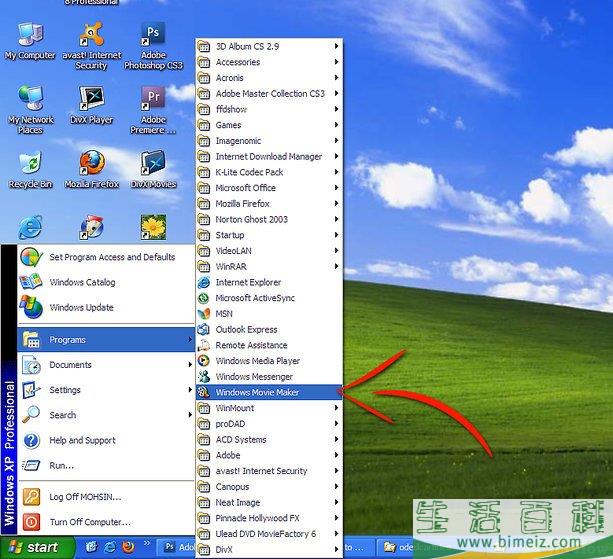
Task: Expand the Accessories submenu arrow
Action: pyautogui.click(x=336, y=62)
